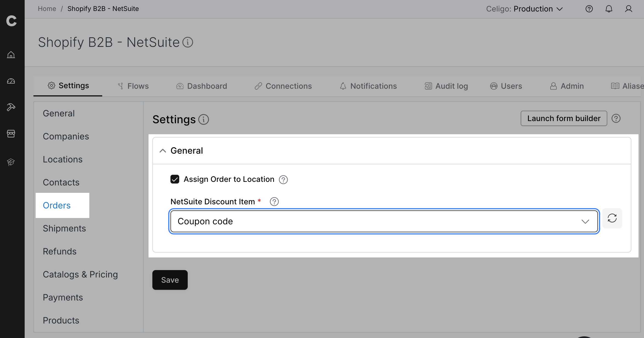Image resolution: width=644 pixels, height=338 pixels.
Task: Switch to the Aliases tab
Action: pos(628,86)
